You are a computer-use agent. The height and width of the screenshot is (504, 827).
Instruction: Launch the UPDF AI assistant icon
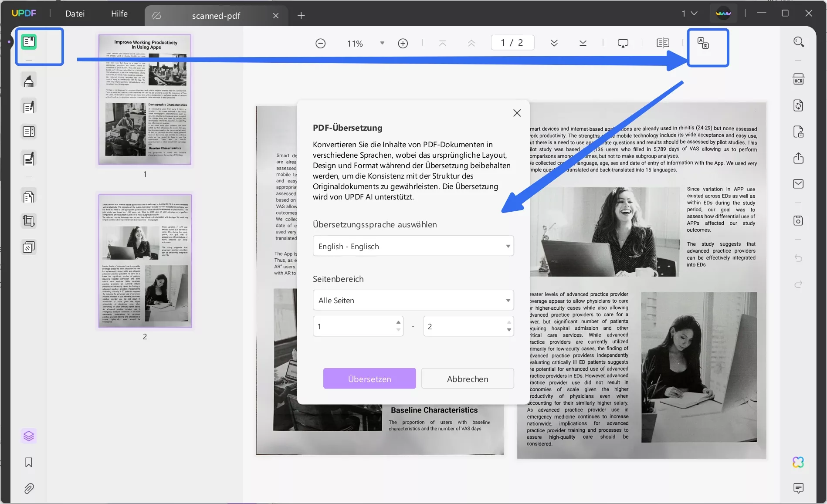[x=799, y=462]
